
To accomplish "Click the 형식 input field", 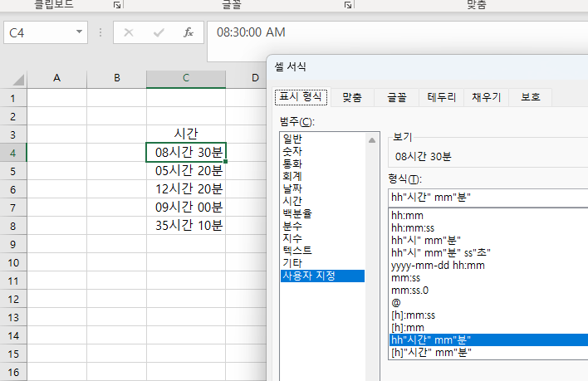I will click(x=488, y=198).
